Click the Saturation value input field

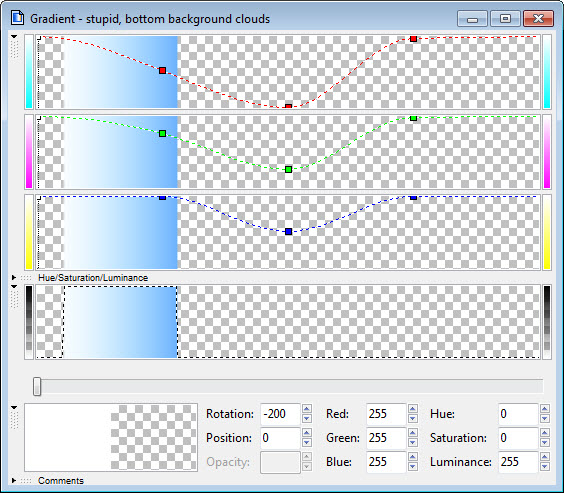pos(518,438)
